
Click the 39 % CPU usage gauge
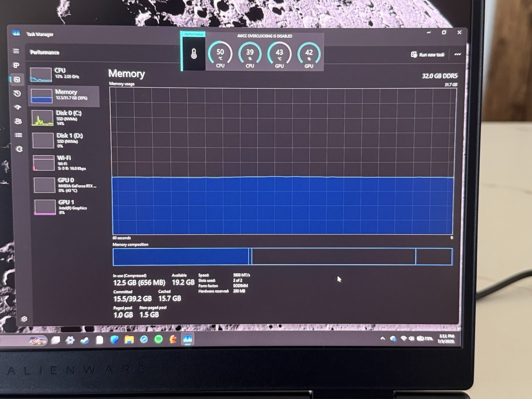tap(250, 55)
